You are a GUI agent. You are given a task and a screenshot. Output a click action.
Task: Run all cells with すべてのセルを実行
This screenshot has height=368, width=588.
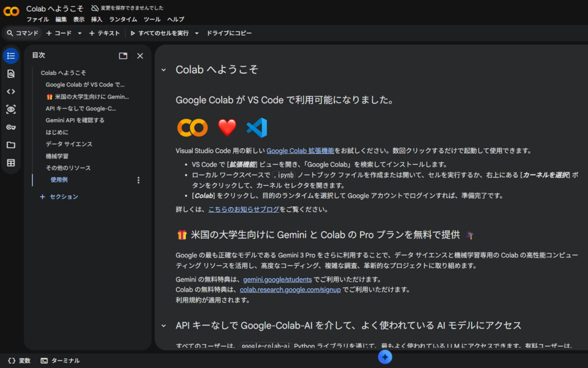(159, 33)
